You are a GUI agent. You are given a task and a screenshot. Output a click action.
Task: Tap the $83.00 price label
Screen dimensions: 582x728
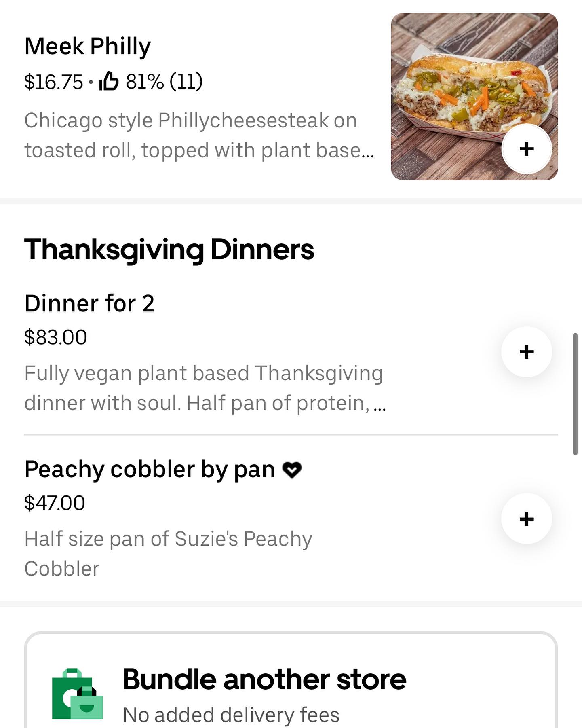(x=55, y=337)
